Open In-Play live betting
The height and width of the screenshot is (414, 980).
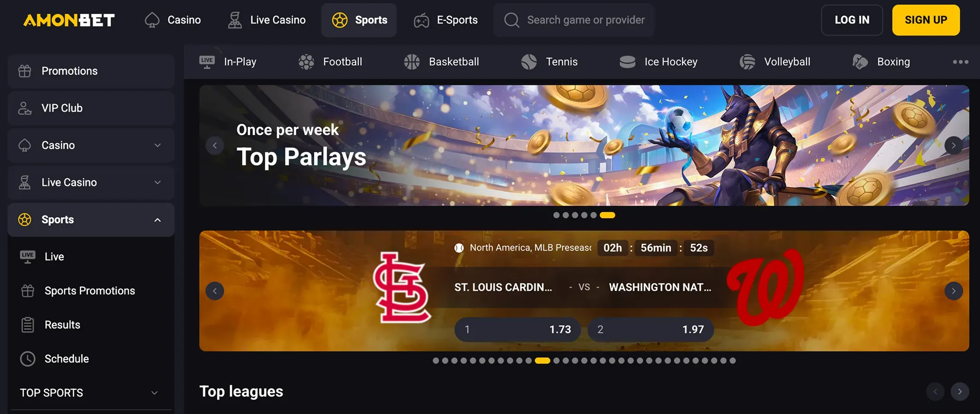pos(228,62)
